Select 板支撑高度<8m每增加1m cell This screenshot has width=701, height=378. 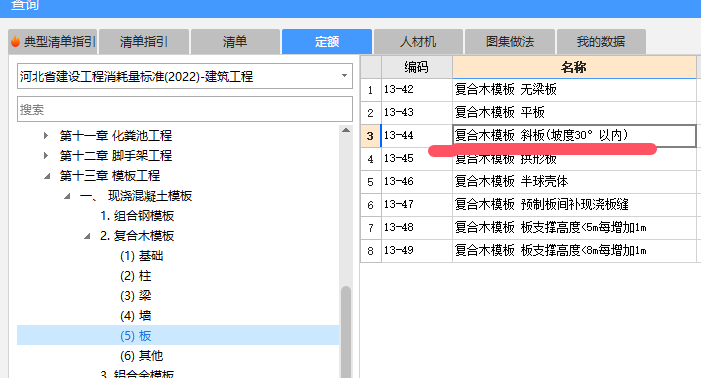pos(574,250)
